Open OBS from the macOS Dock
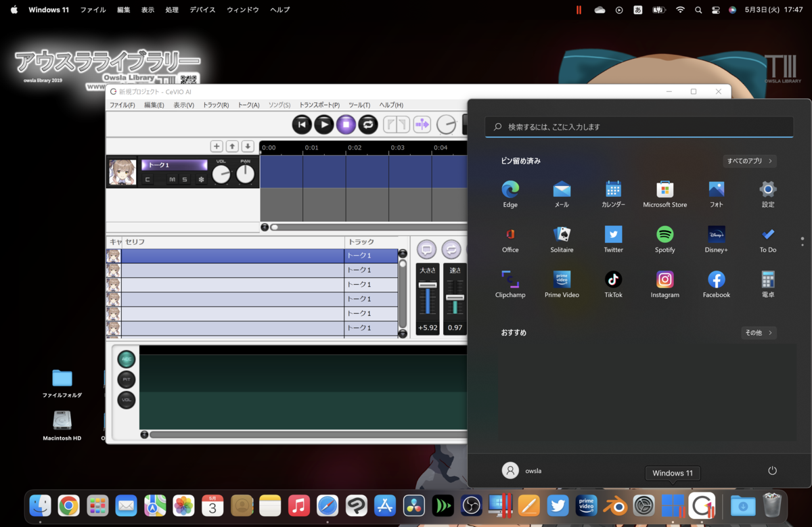 click(x=471, y=505)
